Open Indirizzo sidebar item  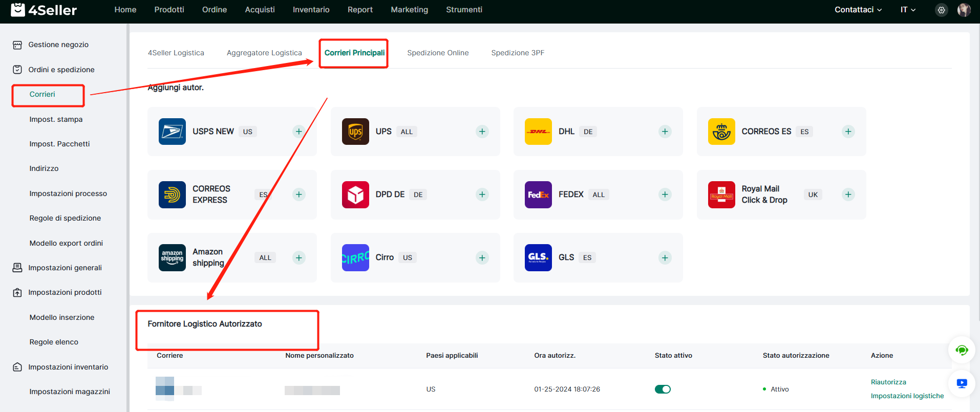(44, 168)
